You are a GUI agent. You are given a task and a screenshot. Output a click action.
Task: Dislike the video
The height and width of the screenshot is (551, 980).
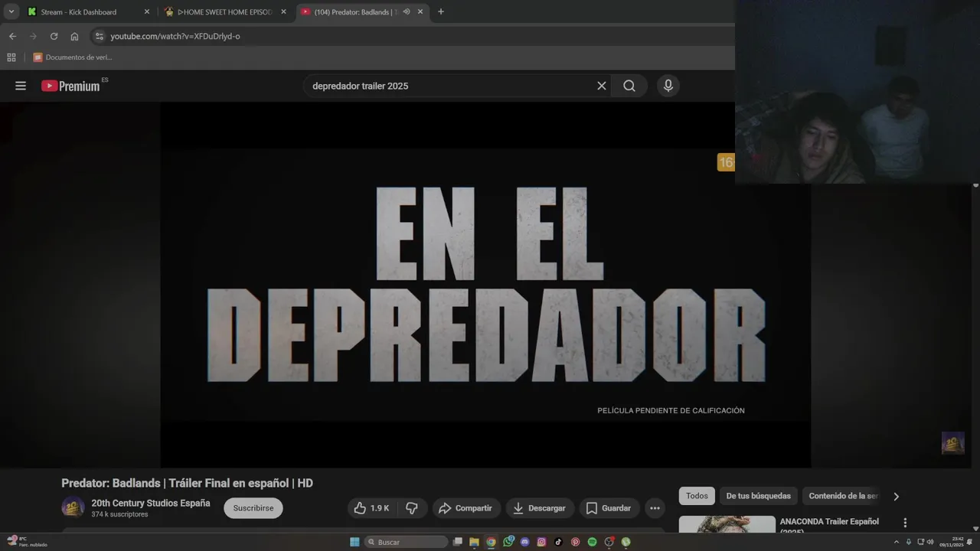click(412, 508)
